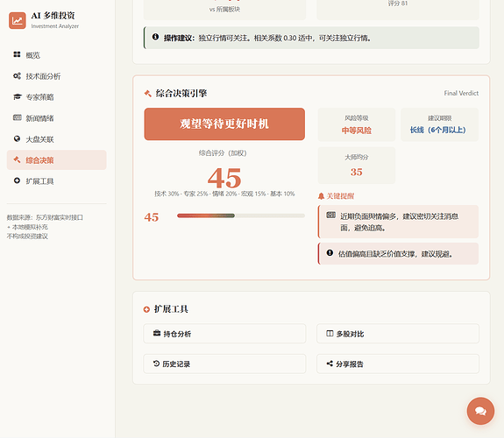
Task: Click the gavel icon beside 综合决策引擎 heading
Action: point(148,94)
